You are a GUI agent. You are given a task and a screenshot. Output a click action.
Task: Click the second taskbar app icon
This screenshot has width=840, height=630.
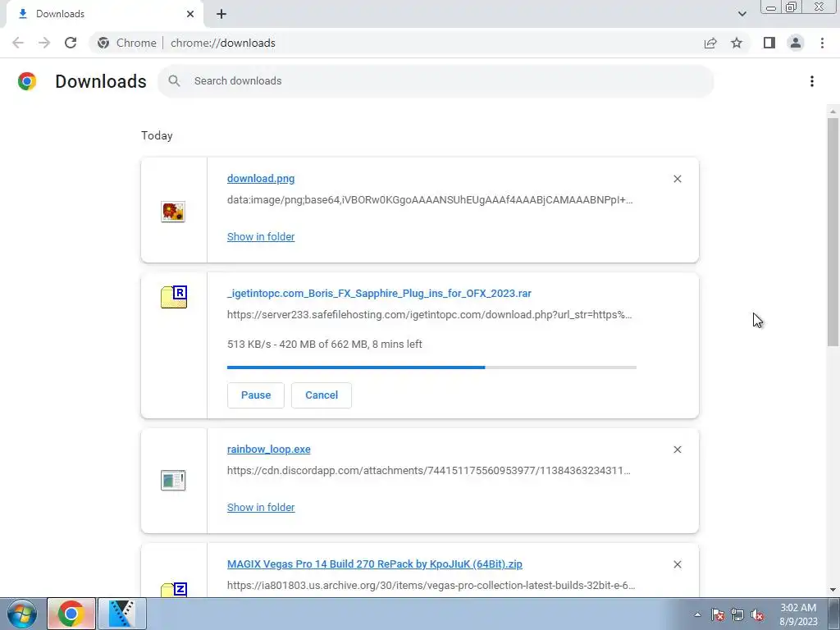coord(122,614)
